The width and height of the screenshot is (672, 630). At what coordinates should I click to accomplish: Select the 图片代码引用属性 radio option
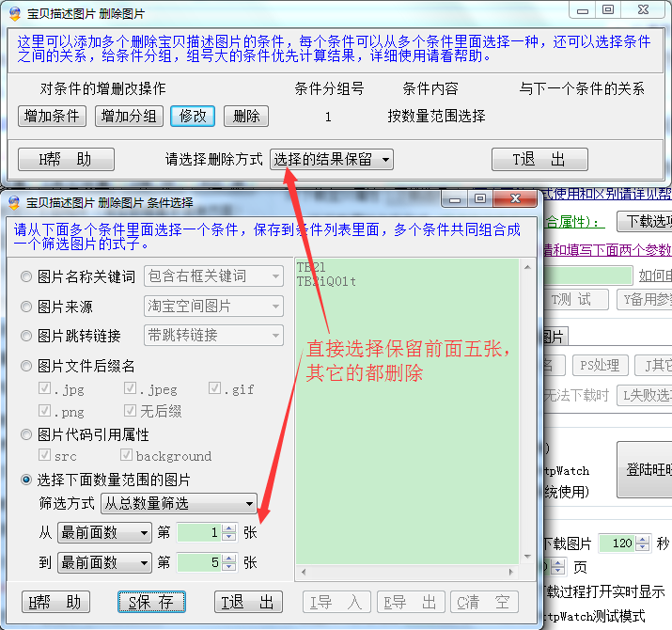26,434
